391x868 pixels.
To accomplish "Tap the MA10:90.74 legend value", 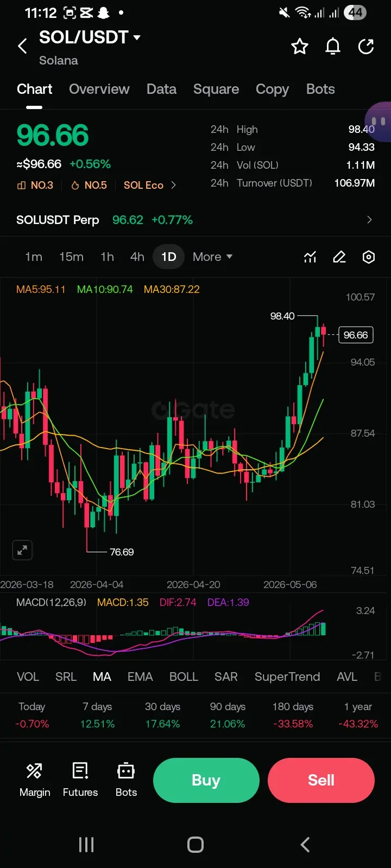I will [105, 289].
